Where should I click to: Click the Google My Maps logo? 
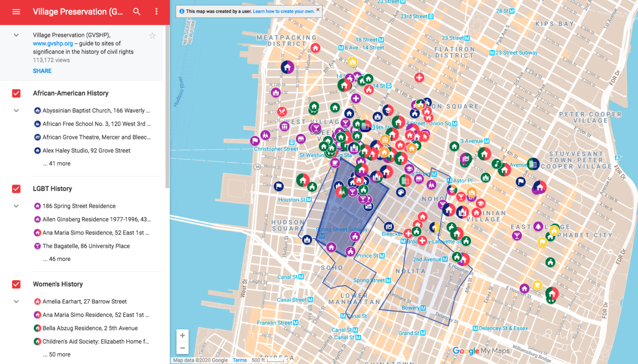coord(481,351)
